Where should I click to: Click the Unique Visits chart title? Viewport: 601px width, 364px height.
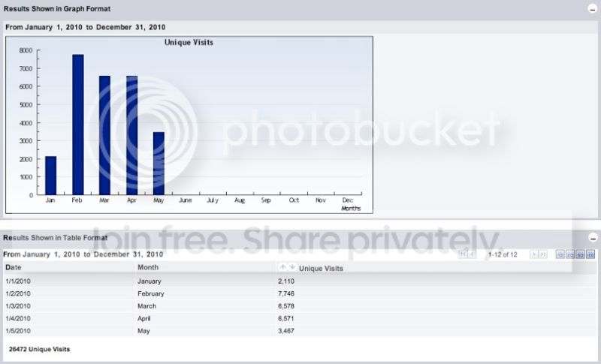[189, 43]
